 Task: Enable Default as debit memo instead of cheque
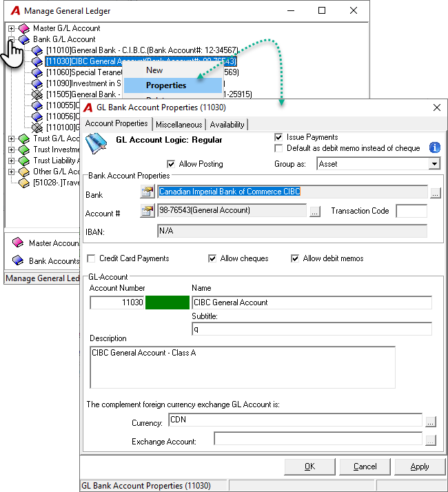(x=278, y=148)
